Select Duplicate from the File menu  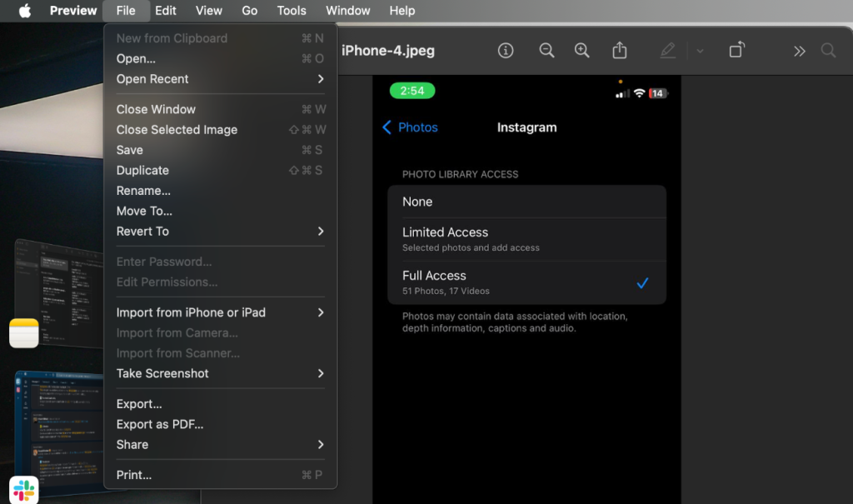pyautogui.click(x=142, y=170)
